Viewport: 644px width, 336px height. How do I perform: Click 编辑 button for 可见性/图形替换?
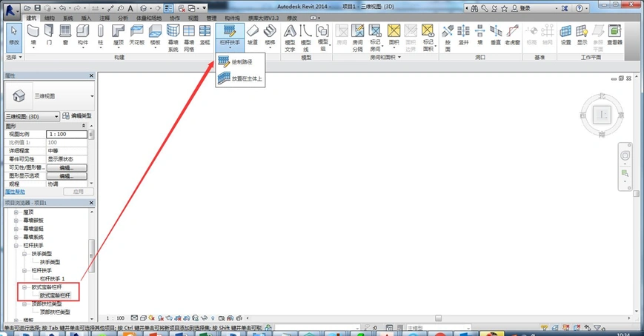tap(67, 168)
